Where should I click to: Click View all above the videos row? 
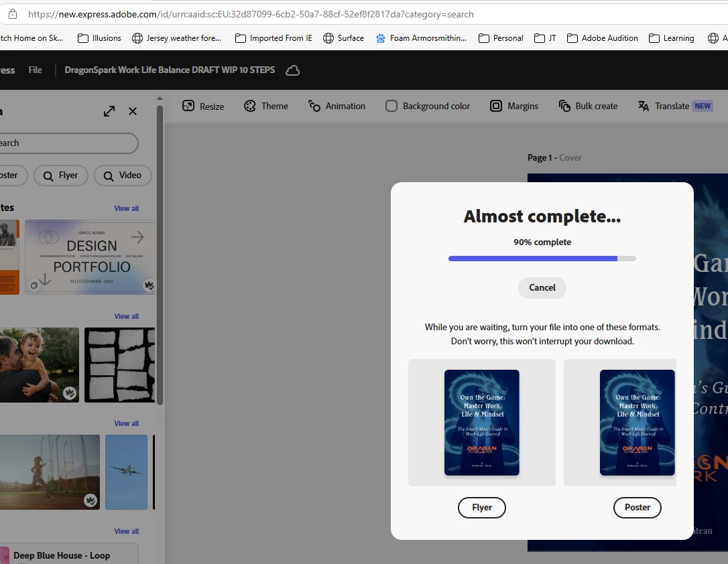126,423
